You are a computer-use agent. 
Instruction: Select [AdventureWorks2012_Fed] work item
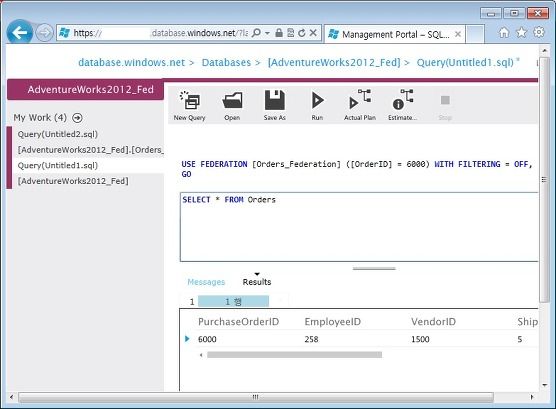point(73,181)
